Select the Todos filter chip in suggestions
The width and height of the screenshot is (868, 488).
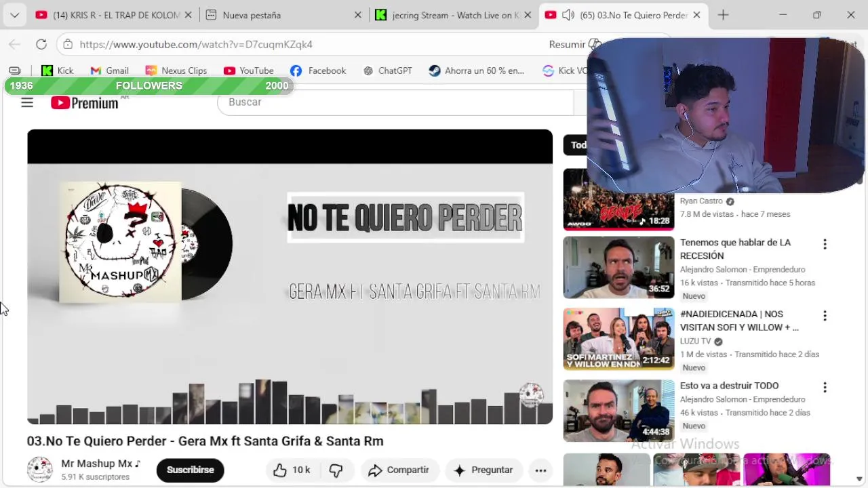click(x=576, y=144)
